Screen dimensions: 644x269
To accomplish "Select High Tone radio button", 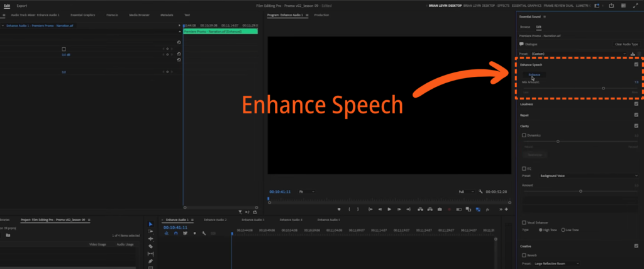I will 540,230.
